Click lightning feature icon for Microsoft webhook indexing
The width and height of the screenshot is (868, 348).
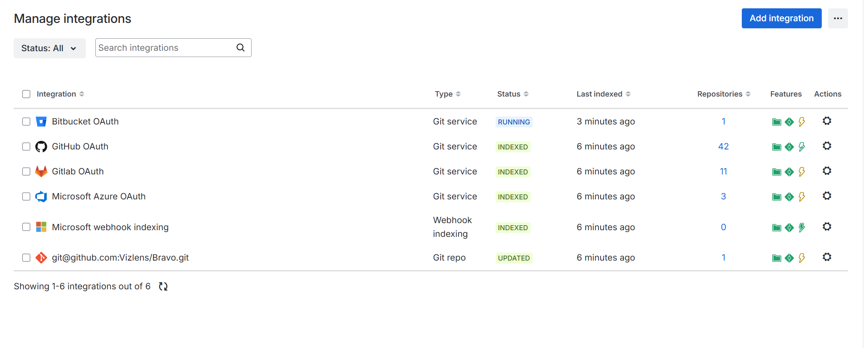tap(802, 227)
